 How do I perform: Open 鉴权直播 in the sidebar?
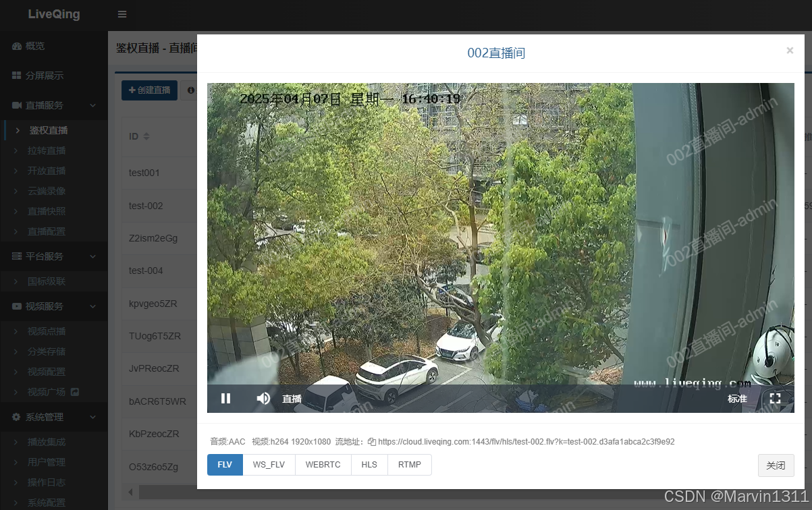[x=54, y=130]
